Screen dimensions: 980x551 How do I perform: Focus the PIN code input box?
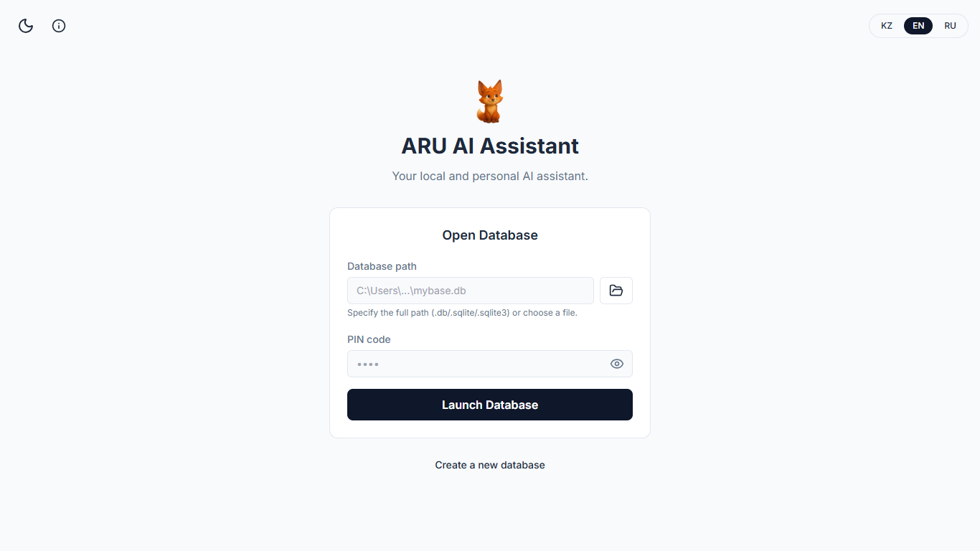[x=473, y=364]
